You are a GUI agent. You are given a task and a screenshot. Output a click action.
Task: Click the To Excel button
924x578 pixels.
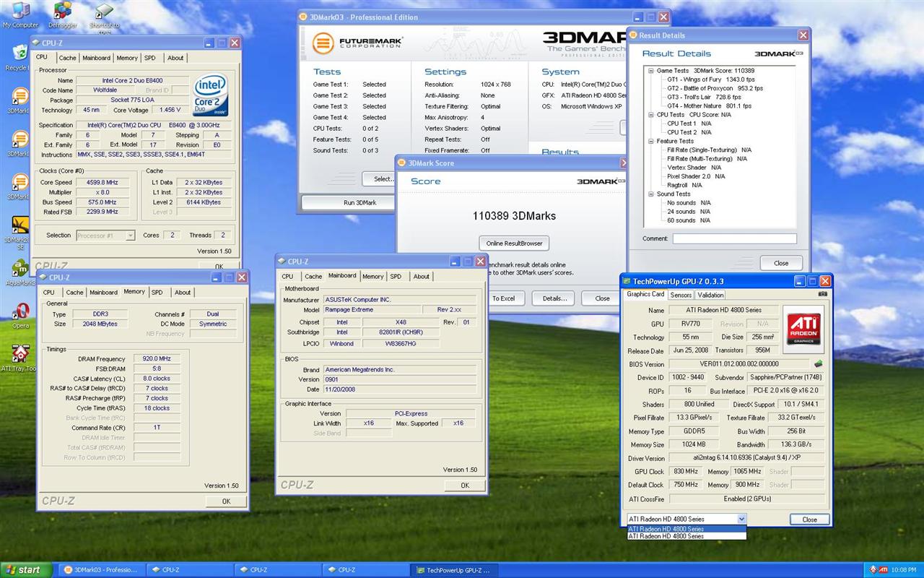504,298
